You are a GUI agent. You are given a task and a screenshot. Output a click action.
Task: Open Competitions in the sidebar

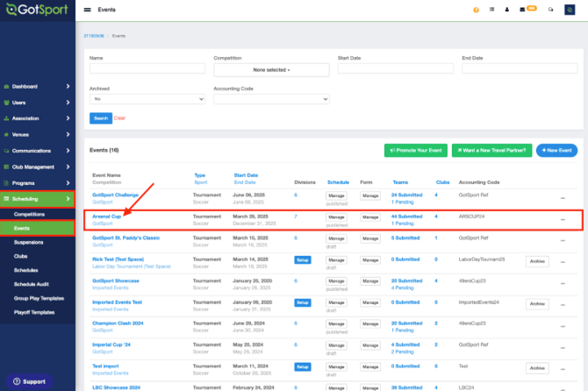point(29,215)
